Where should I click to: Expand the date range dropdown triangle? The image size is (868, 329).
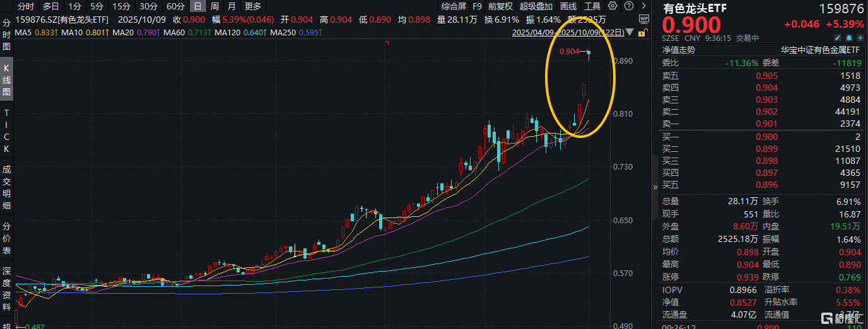pyautogui.click(x=630, y=32)
